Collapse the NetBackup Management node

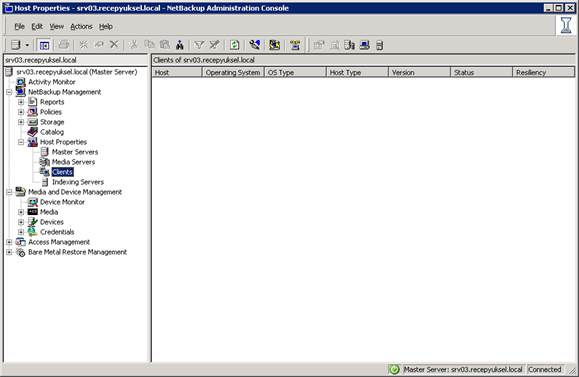9,92
